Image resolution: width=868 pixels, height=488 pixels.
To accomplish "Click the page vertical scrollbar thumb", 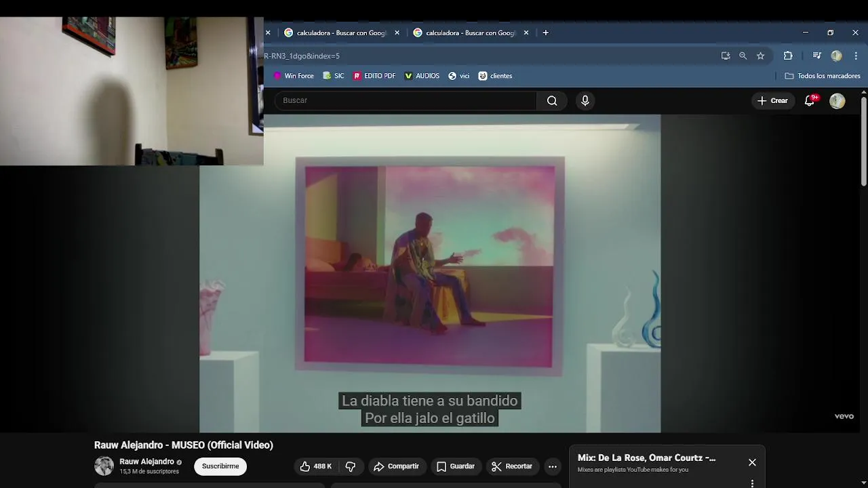I will pyautogui.click(x=864, y=142).
